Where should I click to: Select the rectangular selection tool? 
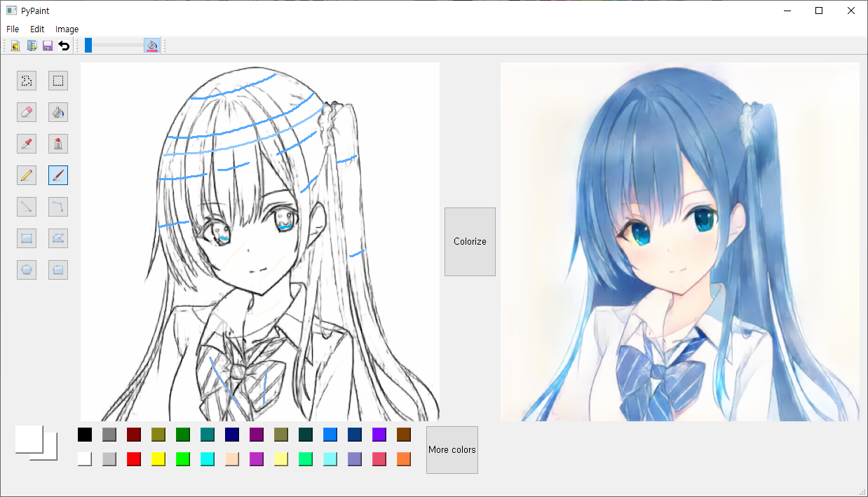pyautogui.click(x=58, y=81)
